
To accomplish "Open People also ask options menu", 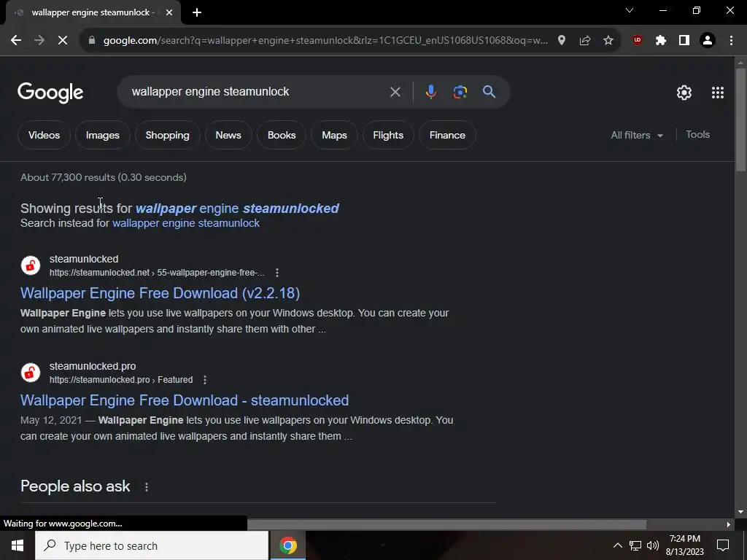I will coord(147,487).
